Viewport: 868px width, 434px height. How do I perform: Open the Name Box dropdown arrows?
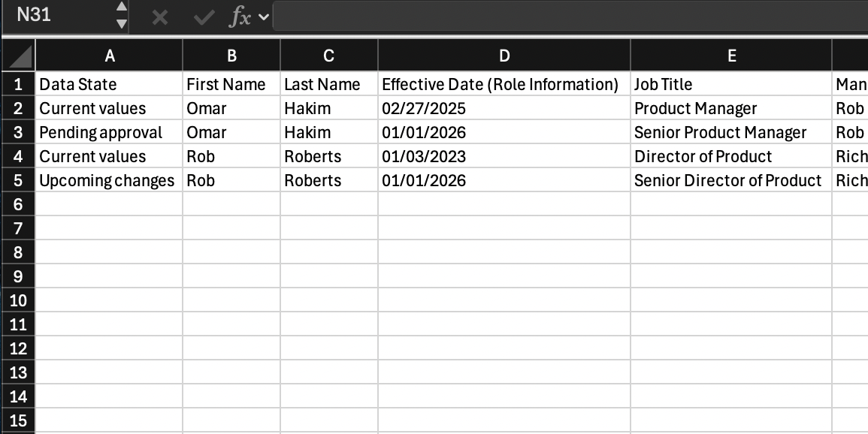pos(122,16)
